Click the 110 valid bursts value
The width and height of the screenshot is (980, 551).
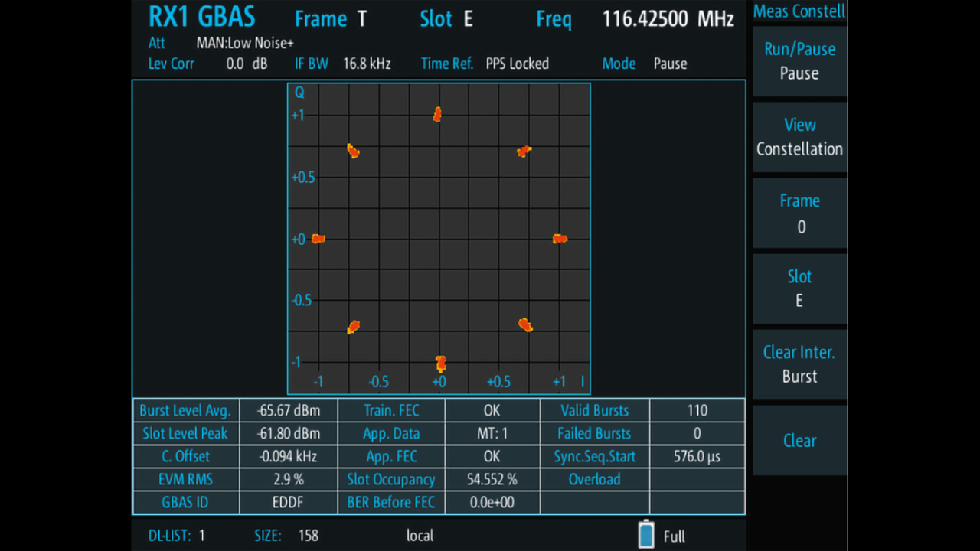pos(697,410)
